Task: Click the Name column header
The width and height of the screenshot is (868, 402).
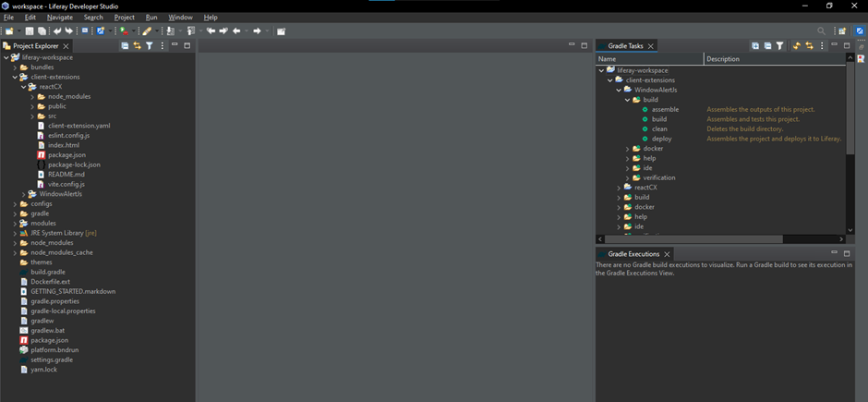Action: (650, 59)
